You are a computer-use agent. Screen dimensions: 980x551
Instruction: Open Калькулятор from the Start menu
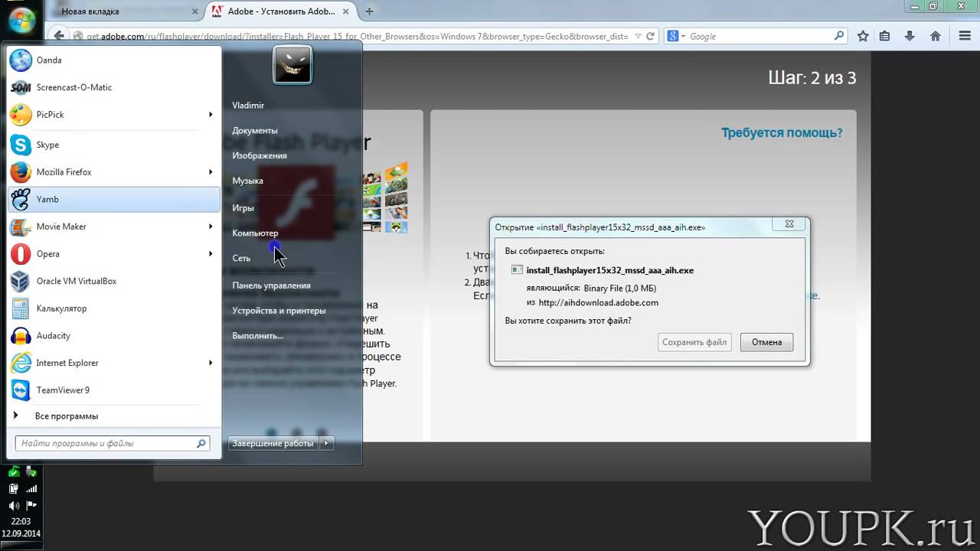[114, 308]
